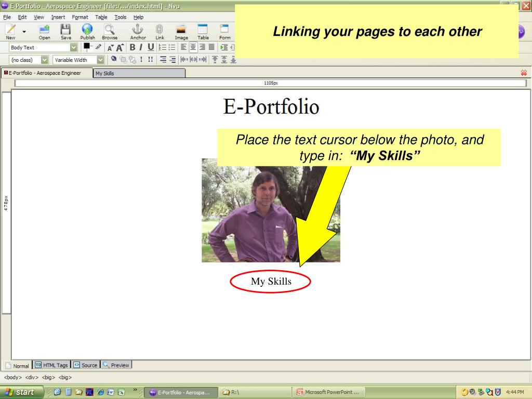Switch to Preview mode tab
The image size is (532, 399).
tap(116, 365)
